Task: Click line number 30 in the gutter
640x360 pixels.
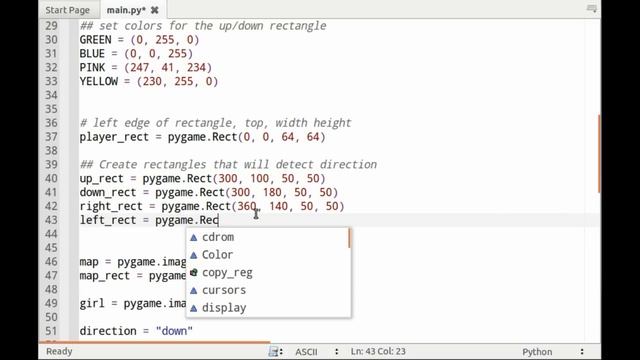Action: (x=51, y=40)
